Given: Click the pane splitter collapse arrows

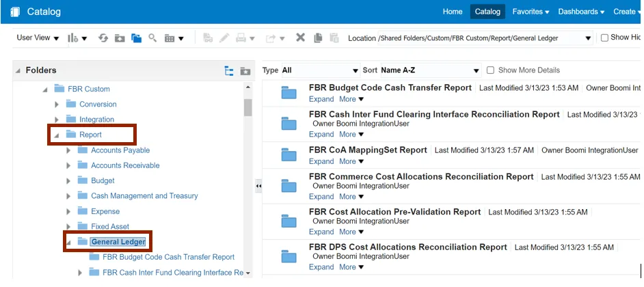Looking at the screenshot, I should click(x=258, y=186).
